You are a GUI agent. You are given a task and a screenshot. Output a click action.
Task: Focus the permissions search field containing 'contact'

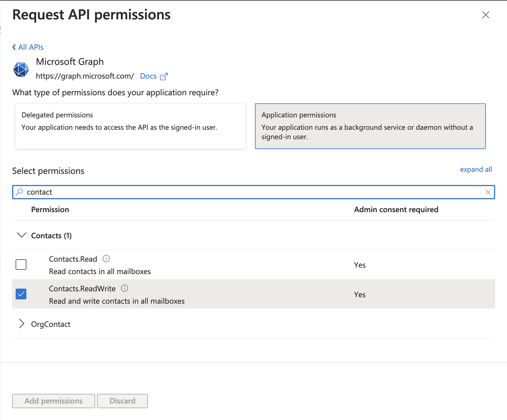tap(254, 192)
